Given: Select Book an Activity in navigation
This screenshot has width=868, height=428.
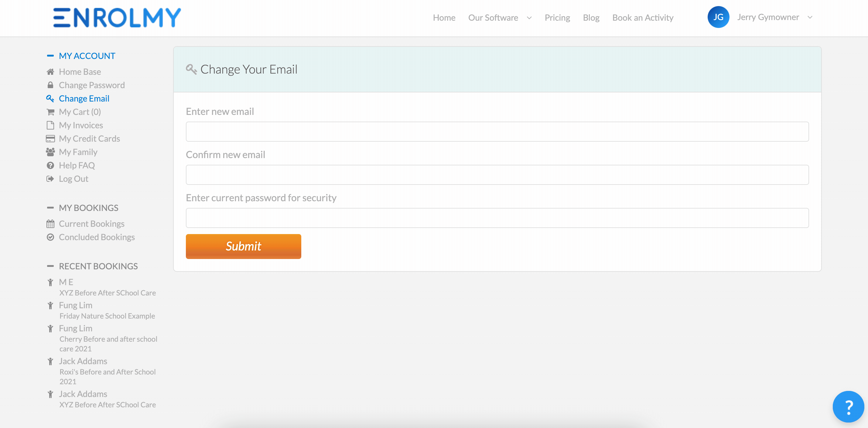Looking at the screenshot, I should pyautogui.click(x=643, y=18).
